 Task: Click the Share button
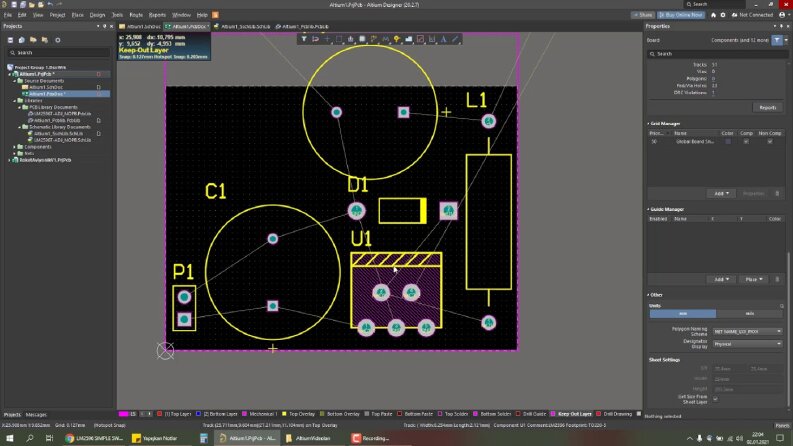643,15
